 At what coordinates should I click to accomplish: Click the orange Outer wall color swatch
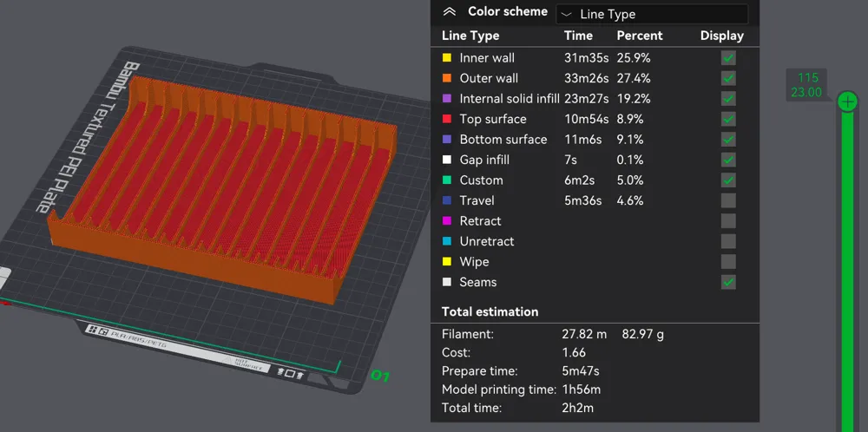coord(447,78)
